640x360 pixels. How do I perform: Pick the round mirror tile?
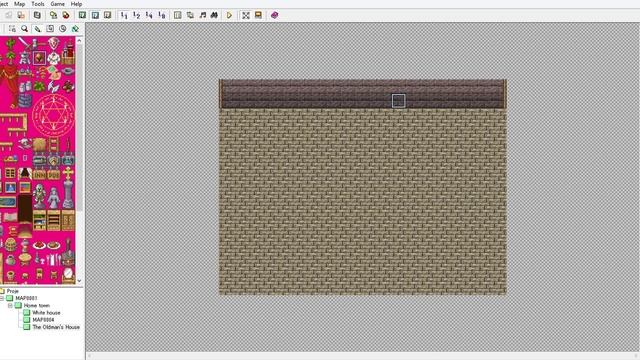(68, 274)
